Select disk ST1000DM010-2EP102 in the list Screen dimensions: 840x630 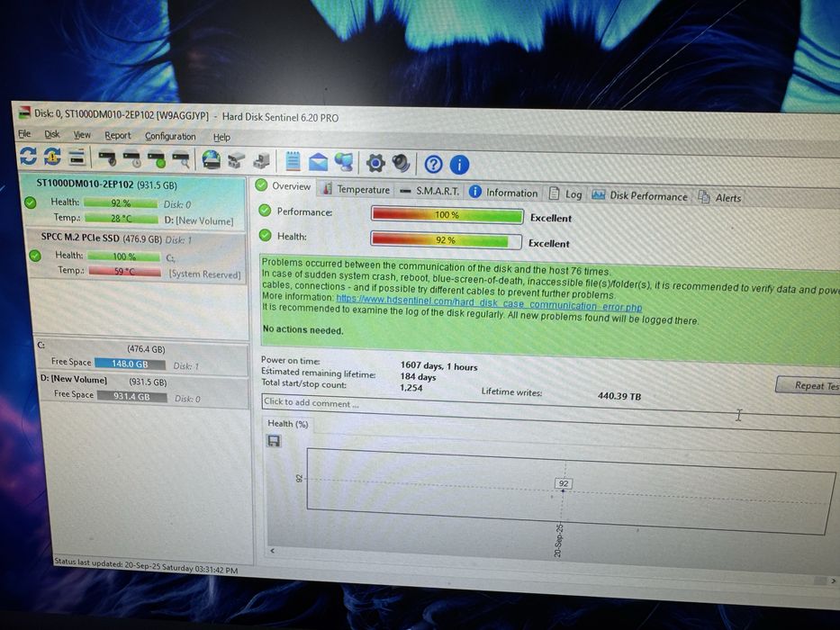coord(134,202)
